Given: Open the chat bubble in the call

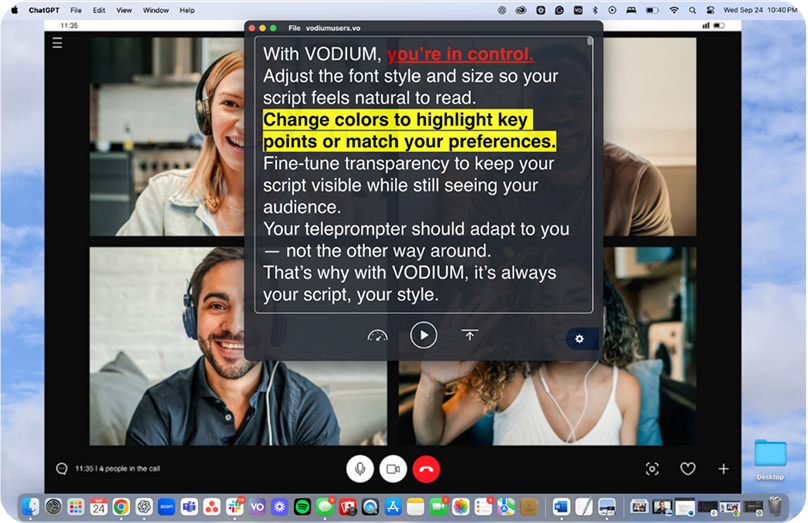Looking at the screenshot, I should 62,468.
